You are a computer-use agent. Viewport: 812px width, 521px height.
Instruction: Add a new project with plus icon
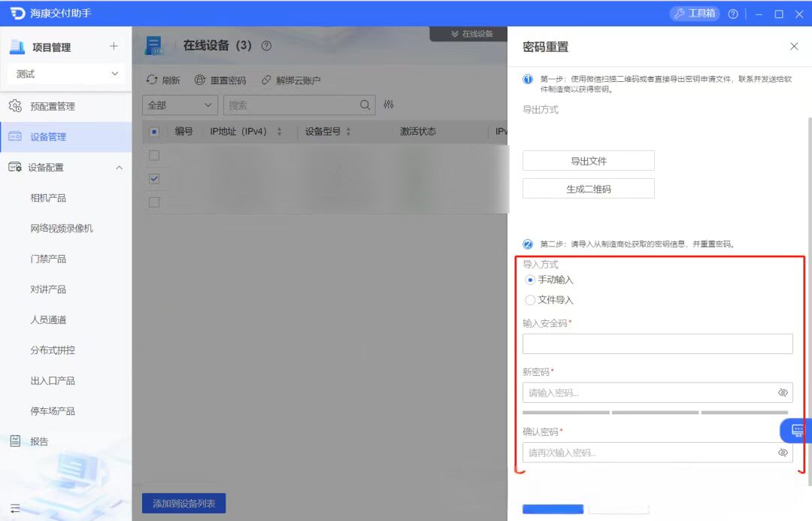click(x=114, y=46)
